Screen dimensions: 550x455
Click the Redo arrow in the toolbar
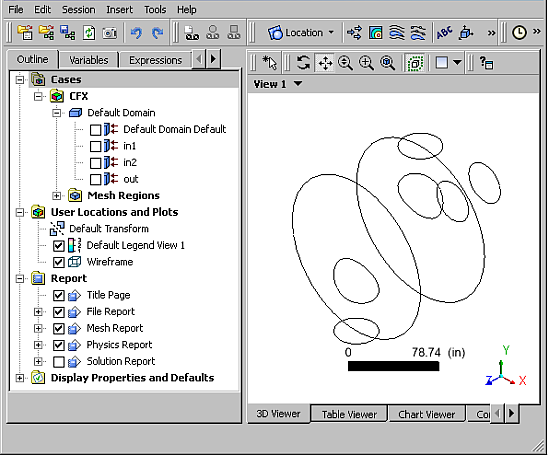tap(157, 33)
